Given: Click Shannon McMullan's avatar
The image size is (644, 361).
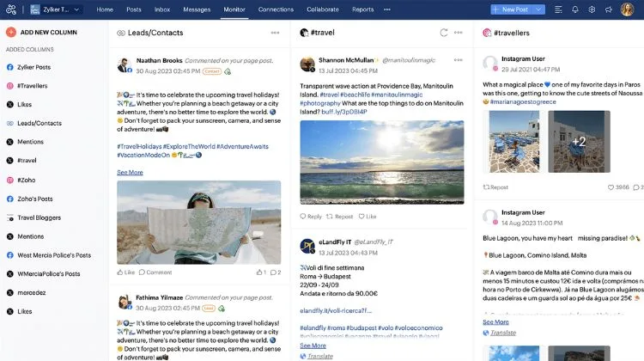Looking at the screenshot, I should (x=307, y=64).
